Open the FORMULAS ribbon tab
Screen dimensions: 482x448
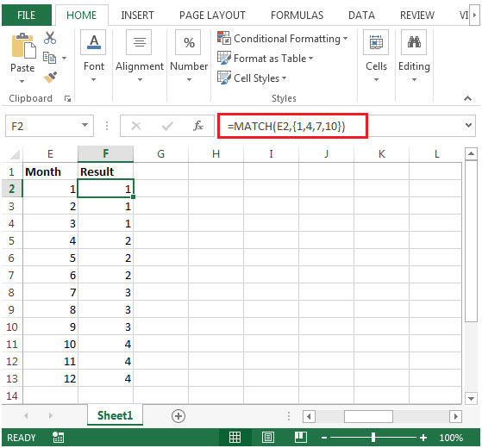tap(297, 15)
